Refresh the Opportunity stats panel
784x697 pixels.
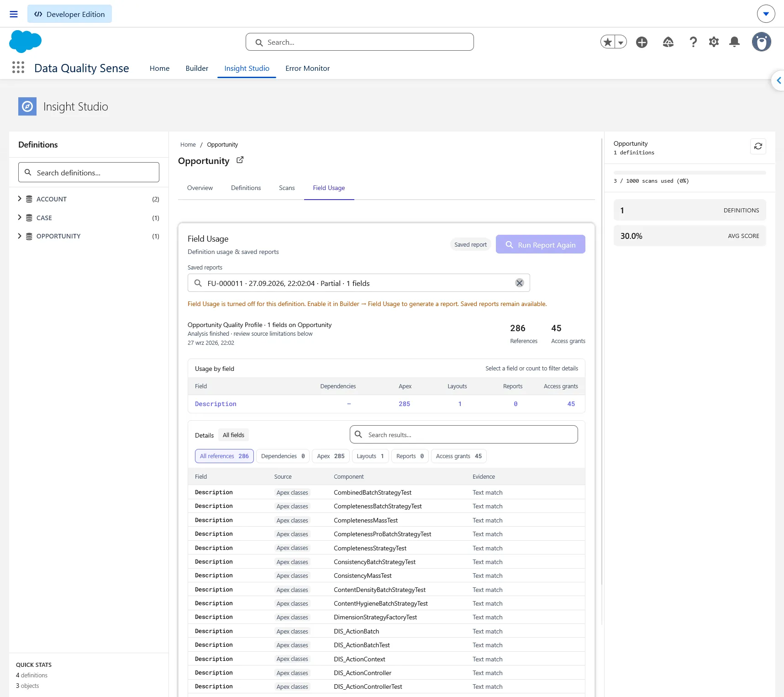tap(758, 146)
